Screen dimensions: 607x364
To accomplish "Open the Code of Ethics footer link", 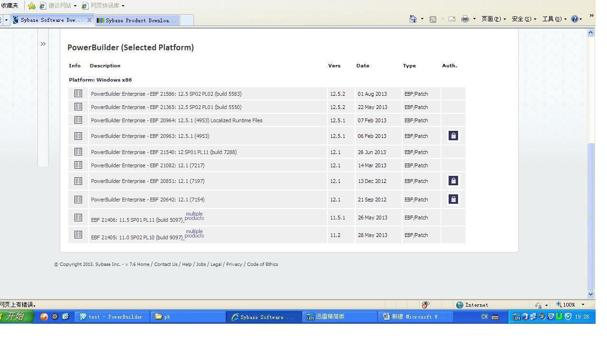I will [x=262, y=264].
